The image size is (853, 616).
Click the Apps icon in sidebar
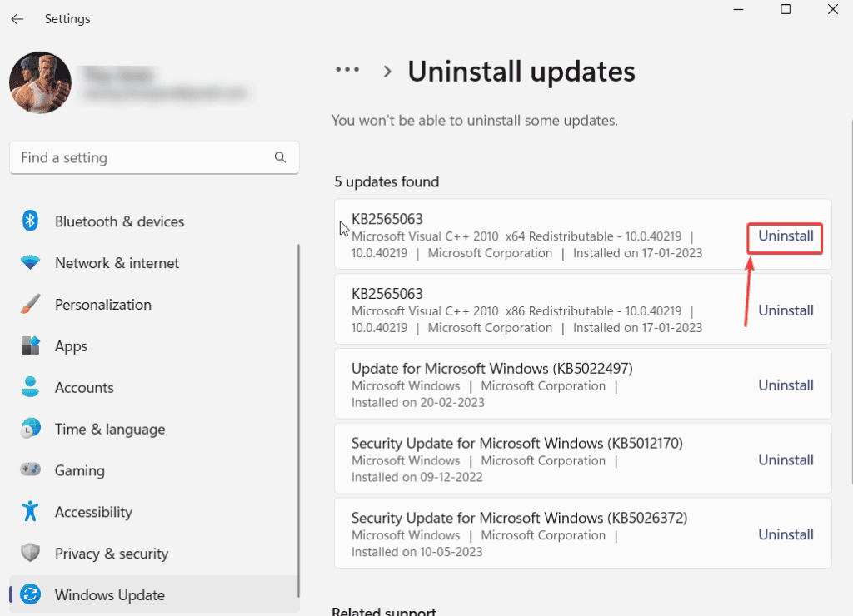31,345
